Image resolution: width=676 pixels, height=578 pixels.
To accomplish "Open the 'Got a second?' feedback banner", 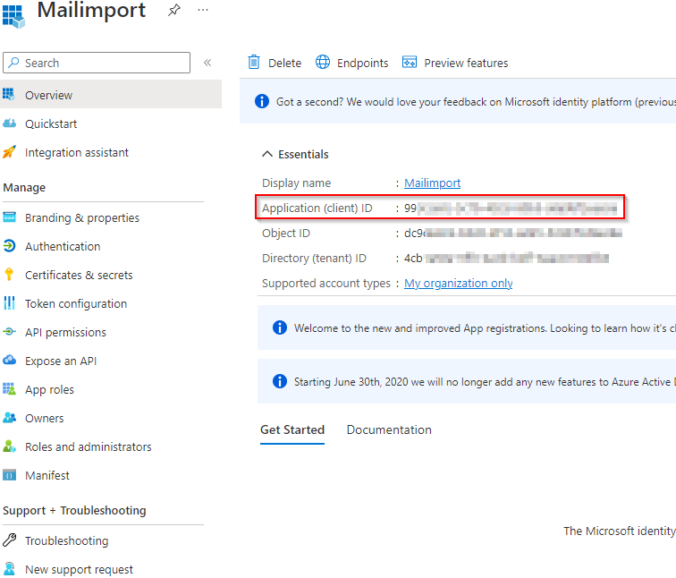I will (458, 102).
